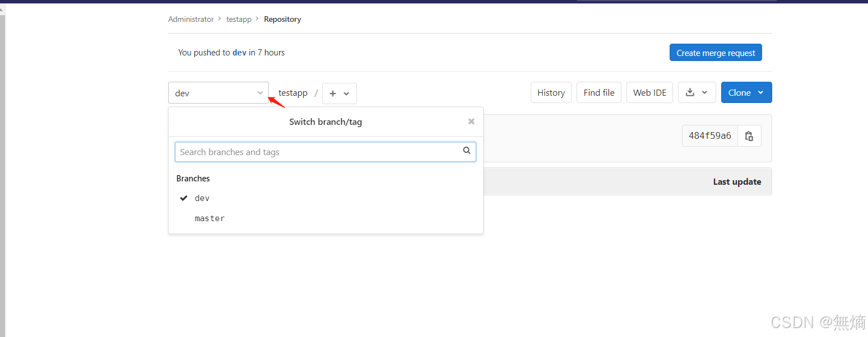The width and height of the screenshot is (868, 337).
Task: Click the search magnifier icon in branch search
Action: tap(466, 151)
